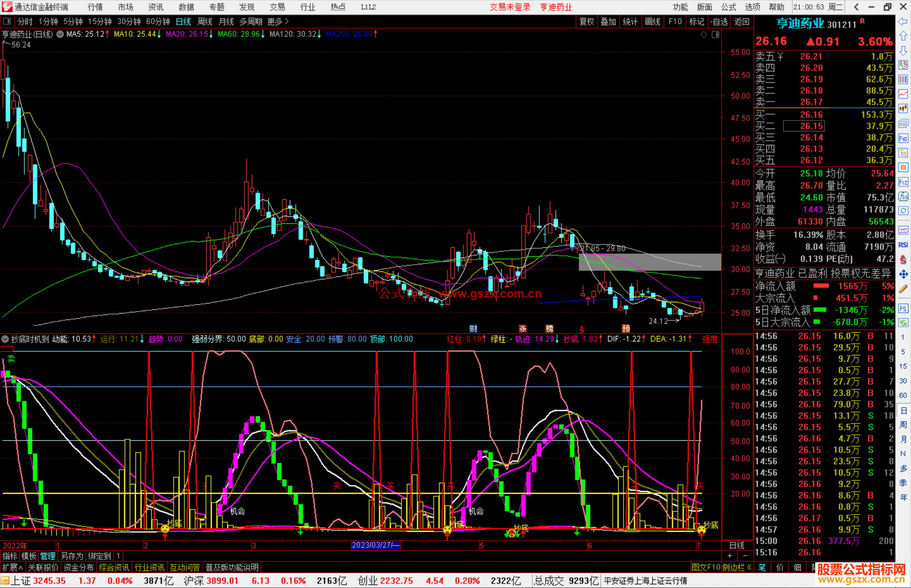Image resolution: width=911 pixels, height=588 pixels.
Task: Expand the 更多 periods list
Action: (x=278, y=21)
